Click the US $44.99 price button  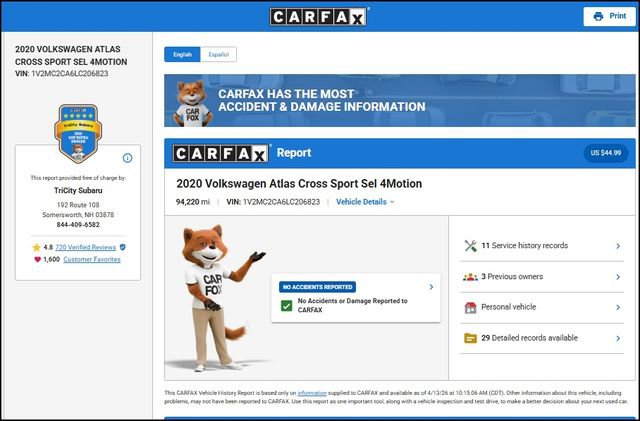pyautogui.click(x=606, y=153)
